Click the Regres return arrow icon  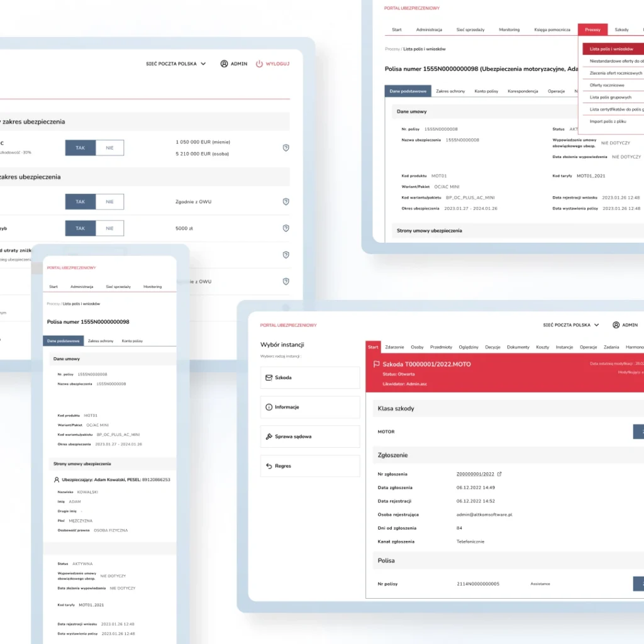tap(269, 466)
